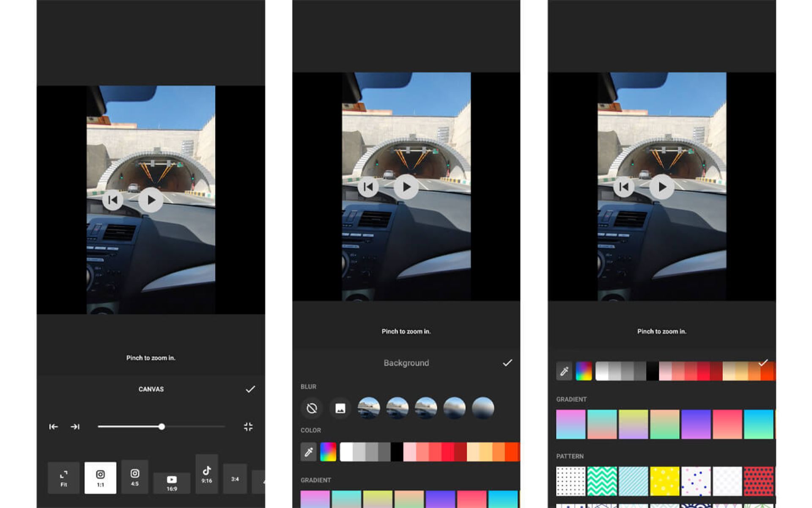The width and height of the screenshot is (812, 508).
Task: Select the TikTok 9:16 aspect ratio
Action: 206,474
